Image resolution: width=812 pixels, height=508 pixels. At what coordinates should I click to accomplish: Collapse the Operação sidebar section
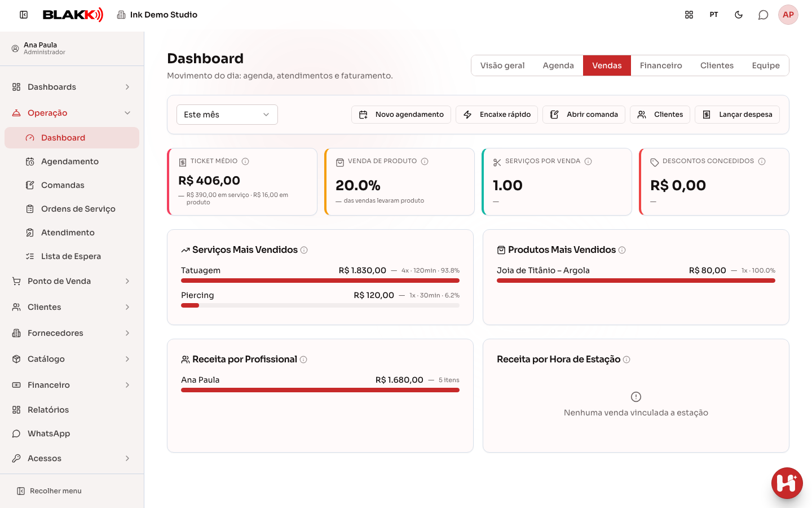click(72, 113)
